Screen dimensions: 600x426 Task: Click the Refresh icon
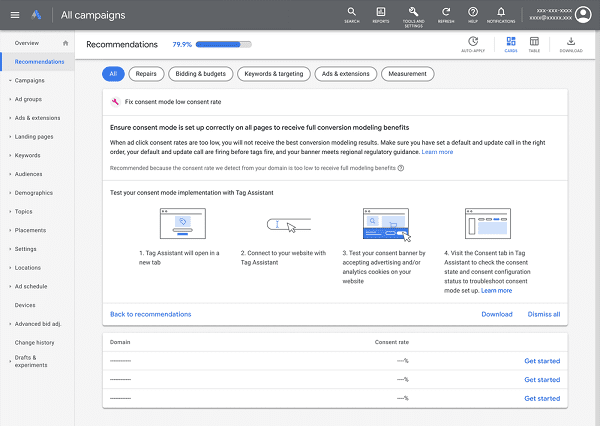[444, 13]
